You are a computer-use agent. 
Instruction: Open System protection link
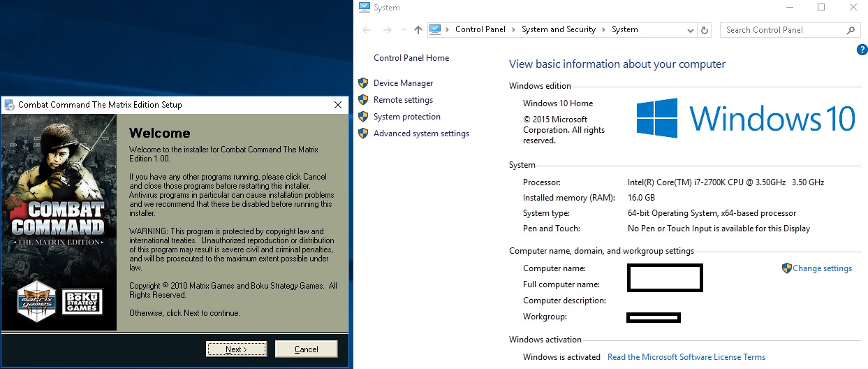pyautogui.click(x=407, y=117)
